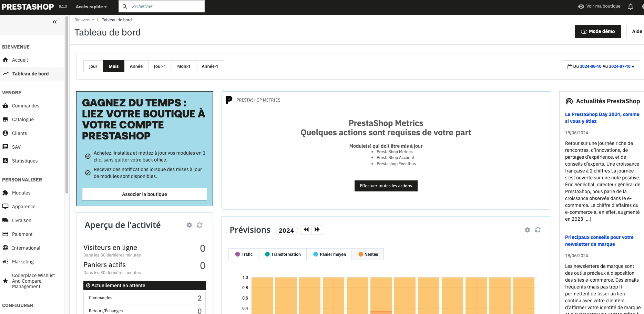Click the SAV chat icon
Image resolution: width=644 pixels, height=314 pixels.
coord(6,147)
